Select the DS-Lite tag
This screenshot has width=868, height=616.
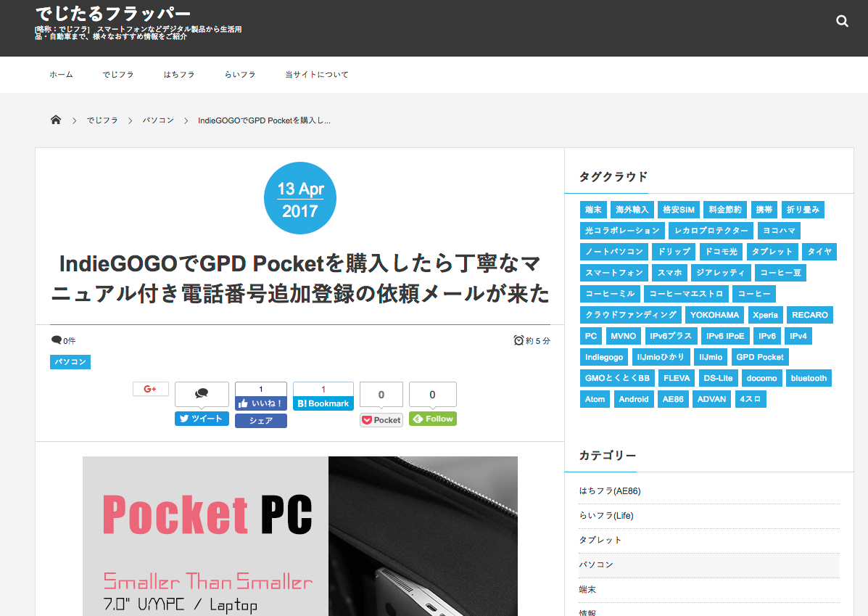(718, 378)
